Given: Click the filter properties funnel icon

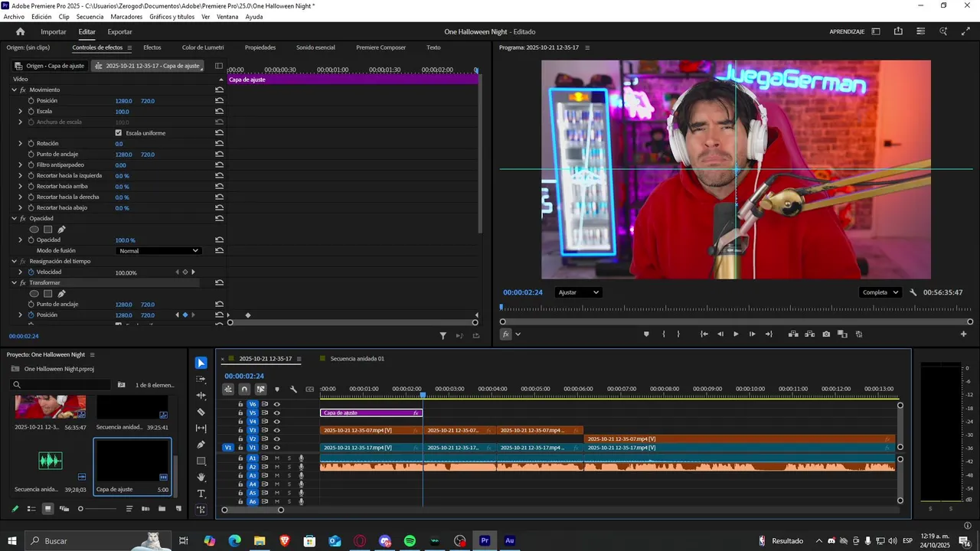Looking at the screenshot, I should pos(443,335).
